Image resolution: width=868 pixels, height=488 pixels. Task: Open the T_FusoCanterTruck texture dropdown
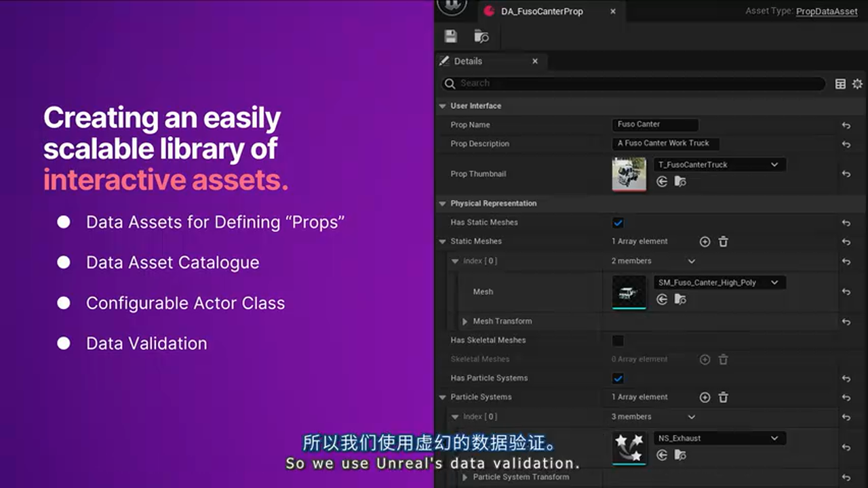(774, 165)
